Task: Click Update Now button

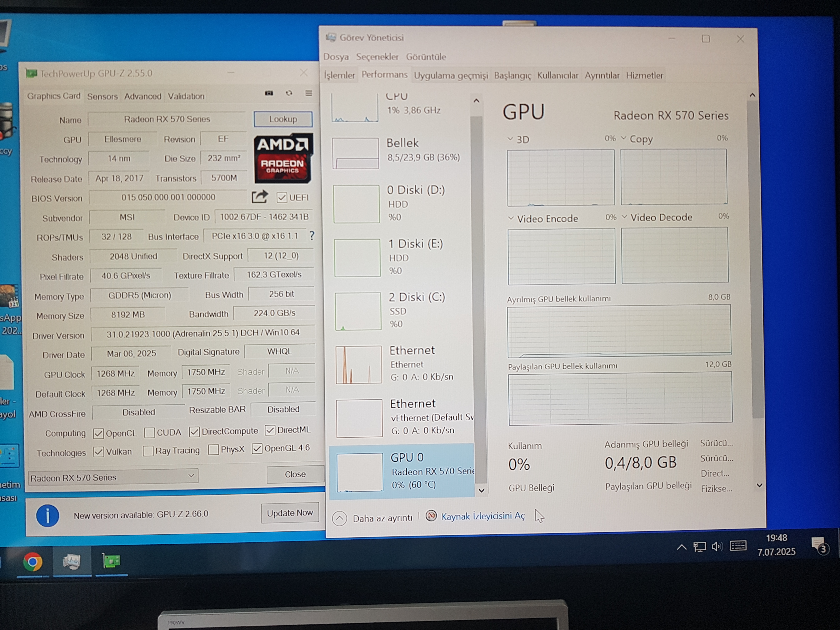Action: click(290, 513)
